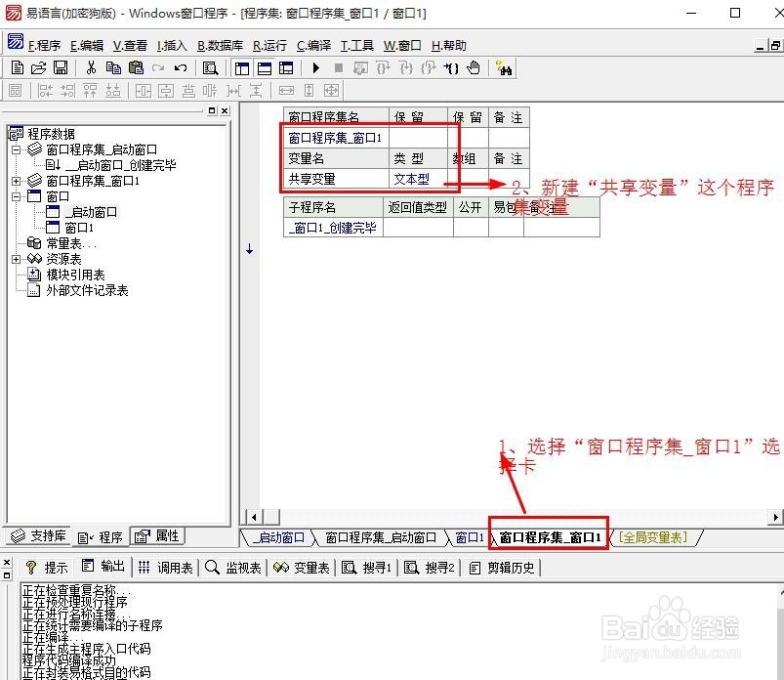Switch to the 程序 panel tab
Image resolution: width=784 pixels, height=680 pixels.
click(101, 537)
